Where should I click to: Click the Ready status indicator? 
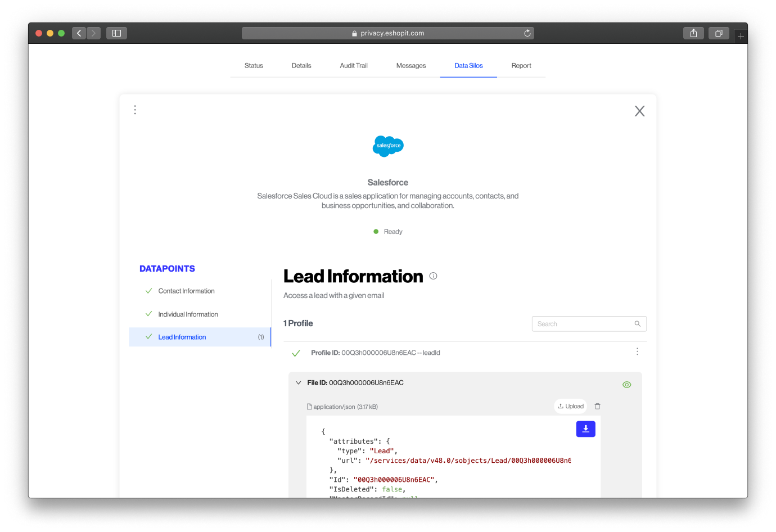coord(388,232)
